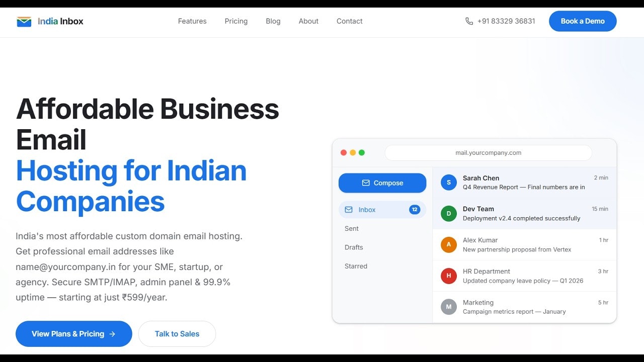Click the envelope icon on Compose button

(366, 183)
